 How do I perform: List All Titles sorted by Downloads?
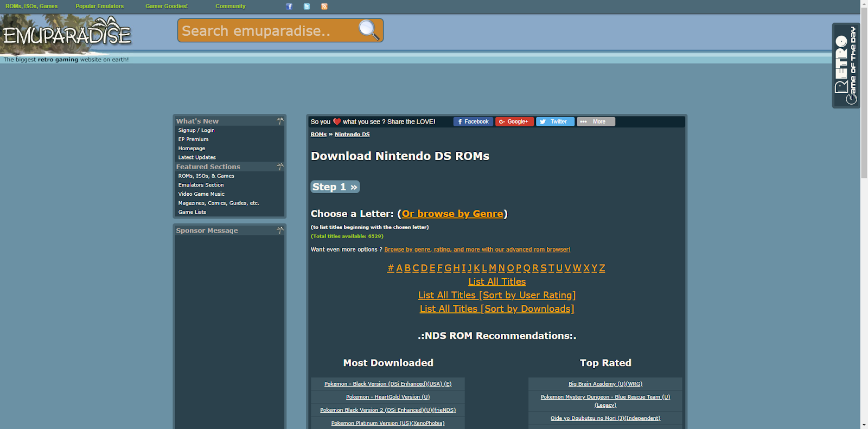pos(497,309)
